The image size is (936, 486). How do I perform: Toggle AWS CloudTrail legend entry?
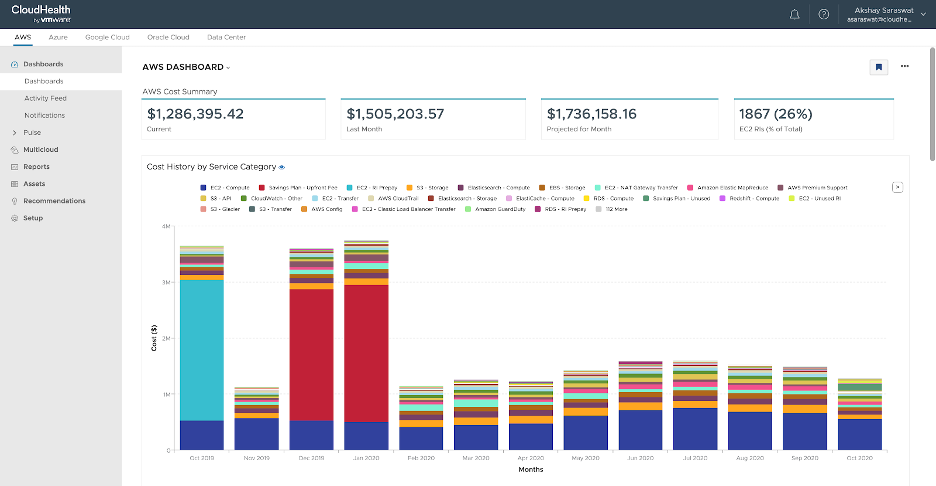(393, 199)
